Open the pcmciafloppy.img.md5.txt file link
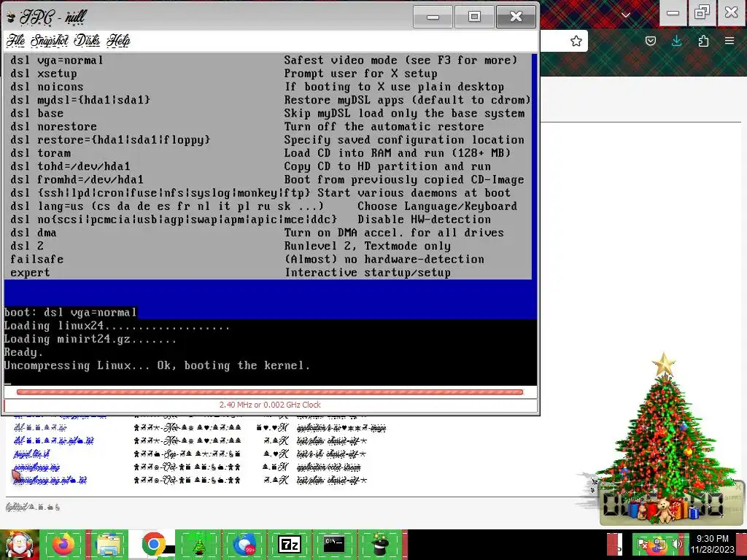The width and height of the screenshot is (747, 560). tap(50, 480)
